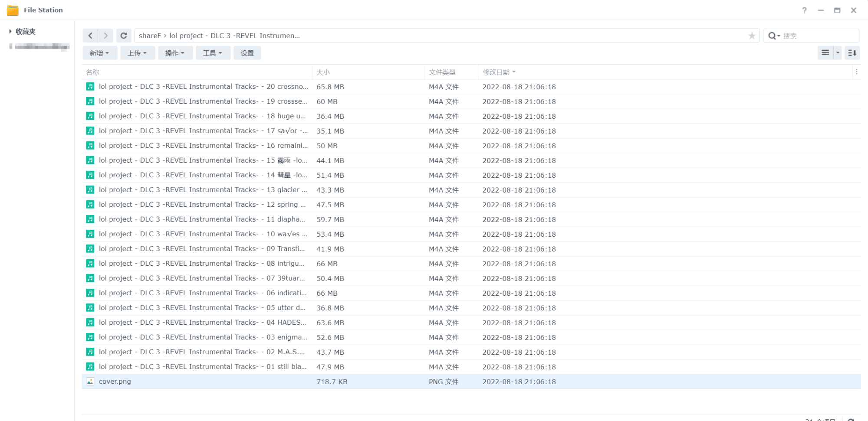
Task: Select file name cover.png
Action: [115, 382]
